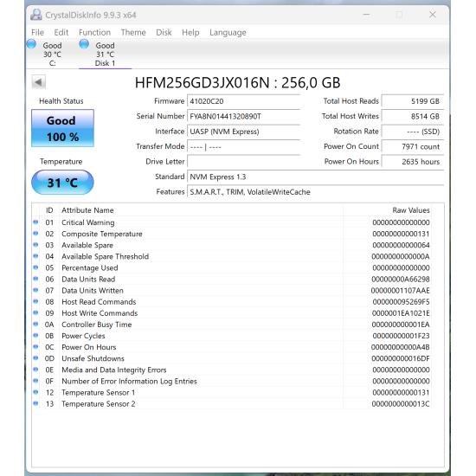Viewport: 476px width, 476px height.
Task: Click raw value 00000000A66298
Action: [401, 280]
